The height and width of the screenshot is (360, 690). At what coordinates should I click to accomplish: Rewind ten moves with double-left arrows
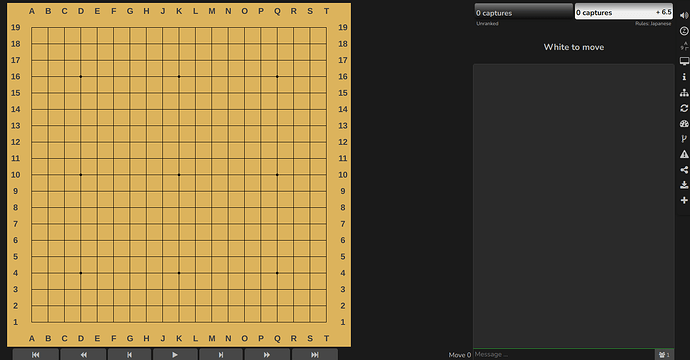(83, 354)
